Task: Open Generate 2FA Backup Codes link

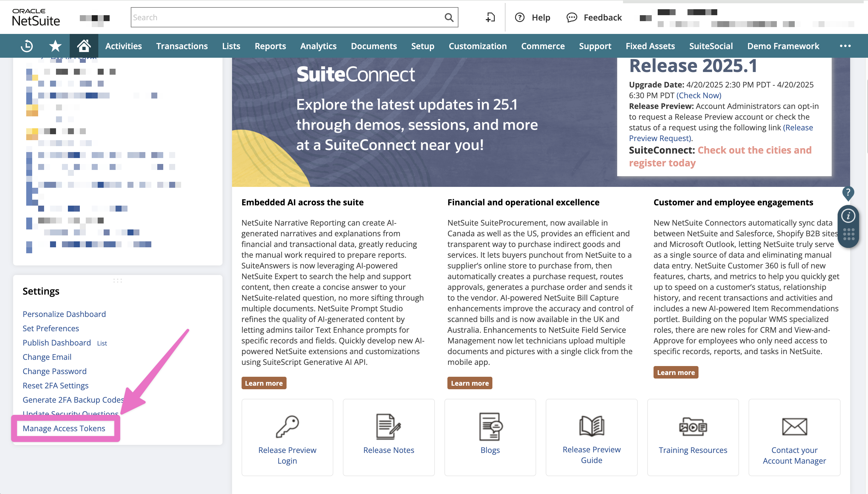Action: click(73, 399)
